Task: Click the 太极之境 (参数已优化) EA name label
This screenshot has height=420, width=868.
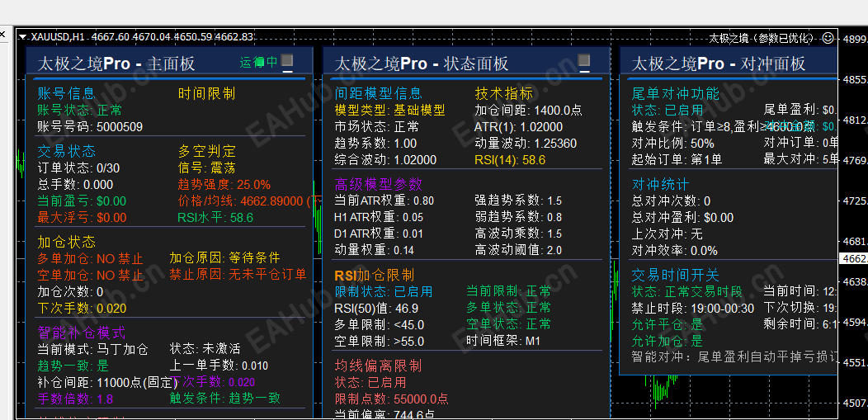Action: (x=762, y=38)
